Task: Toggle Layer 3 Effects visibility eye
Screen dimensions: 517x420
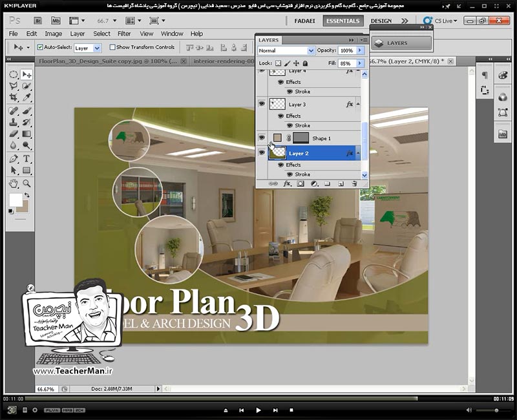Action: click(x=280, y=116)
